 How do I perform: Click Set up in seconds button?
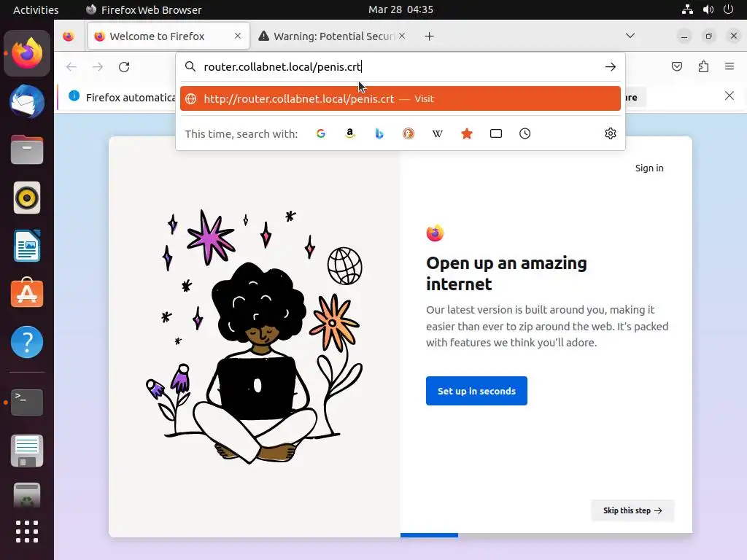pyautogui.click(x=476, y=391)
